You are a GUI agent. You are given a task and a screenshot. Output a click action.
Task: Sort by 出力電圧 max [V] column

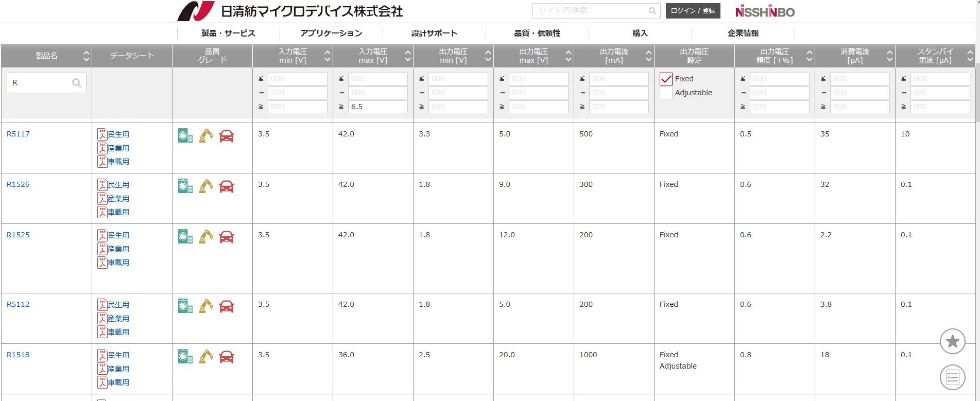pos(569,56)
